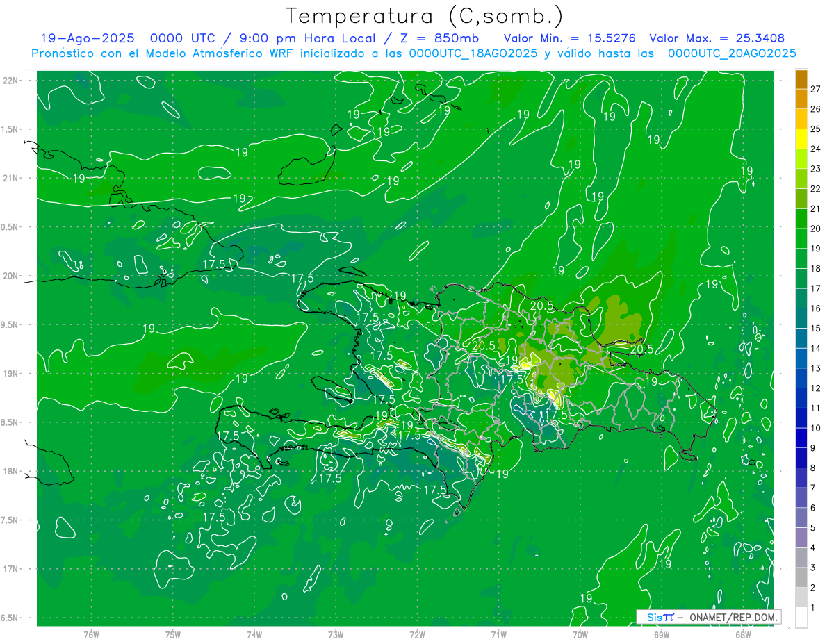
Task: Click value '1' on the color legend
Action: click(813, 608)
